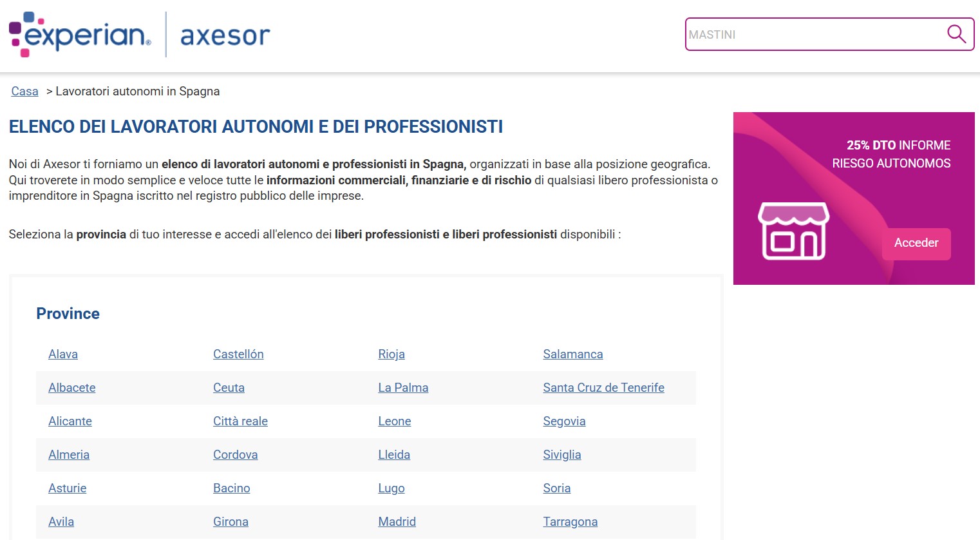Screen dimensions: 980x540
Task: Select Madrid province
Action: coord(397,522)
